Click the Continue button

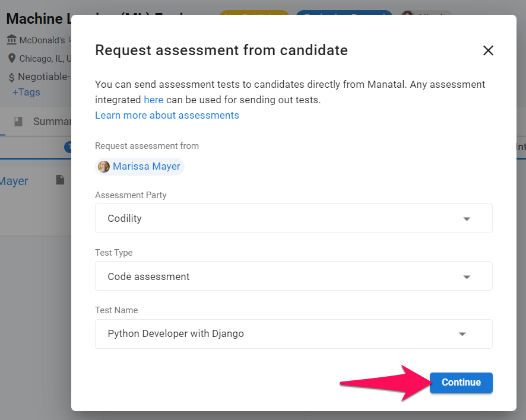click(x=461, y=383)
